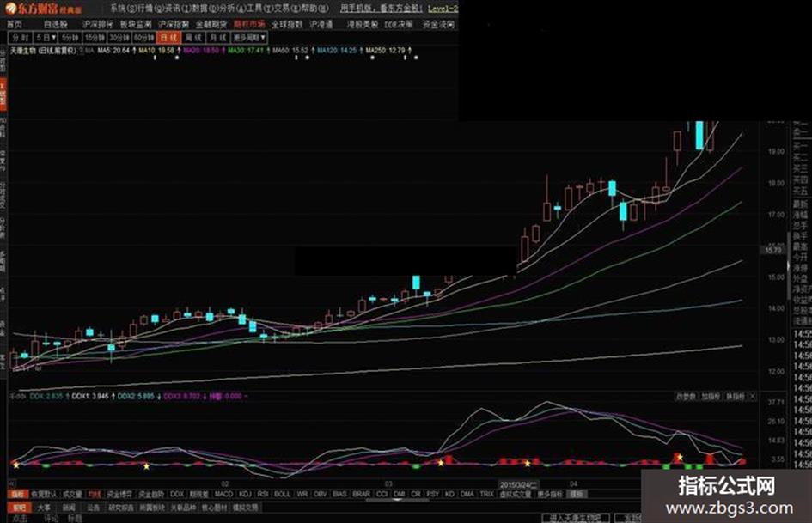Screen dimensions: 812x523
Task: Expand the 5日 period dropdown
Action: coord(46,38)
